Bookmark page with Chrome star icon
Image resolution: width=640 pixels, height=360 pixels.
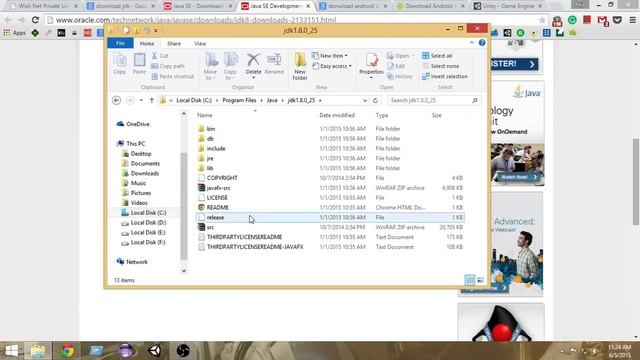(x=542, y=20)
